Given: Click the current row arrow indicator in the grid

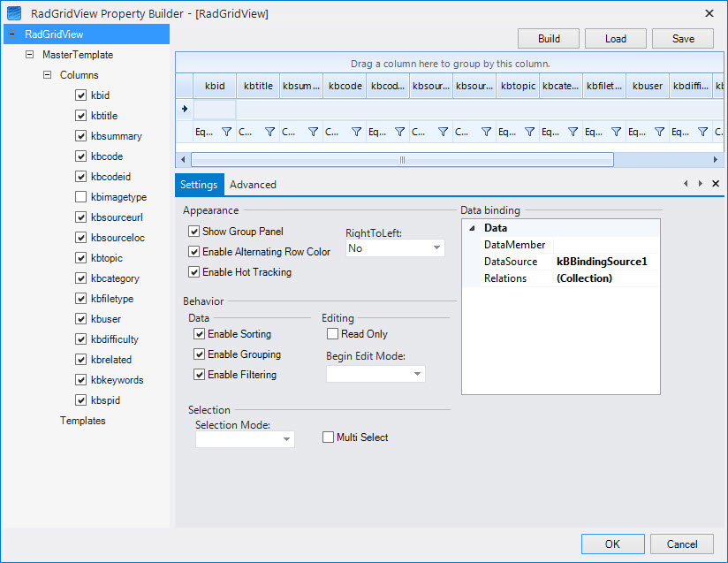Looking at the screenshot, I should click(x=185, y=109).
